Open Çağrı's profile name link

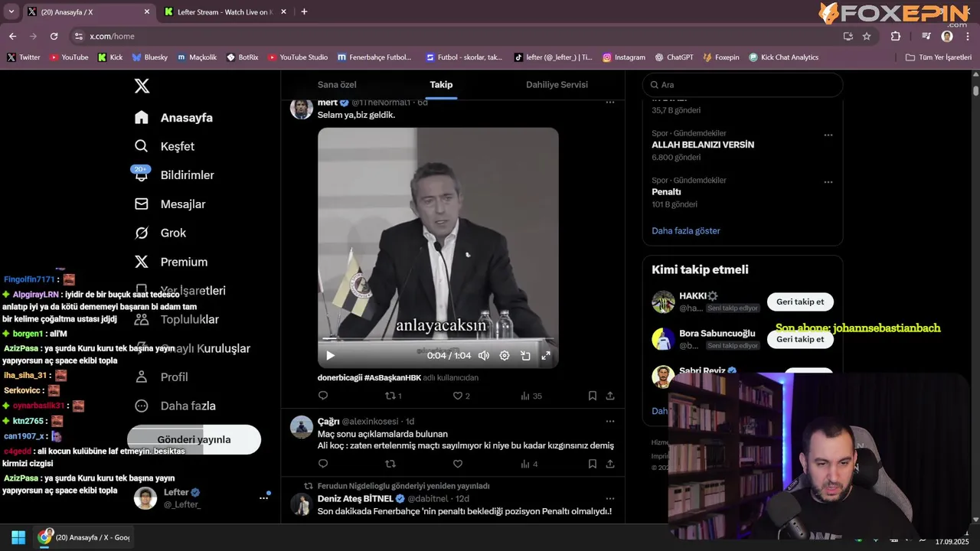(x=328, y=421)
